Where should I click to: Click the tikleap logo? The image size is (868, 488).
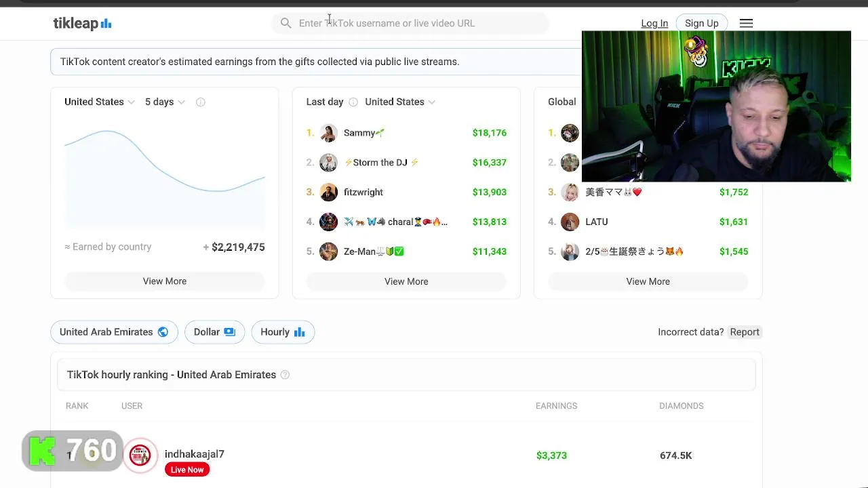82,24
